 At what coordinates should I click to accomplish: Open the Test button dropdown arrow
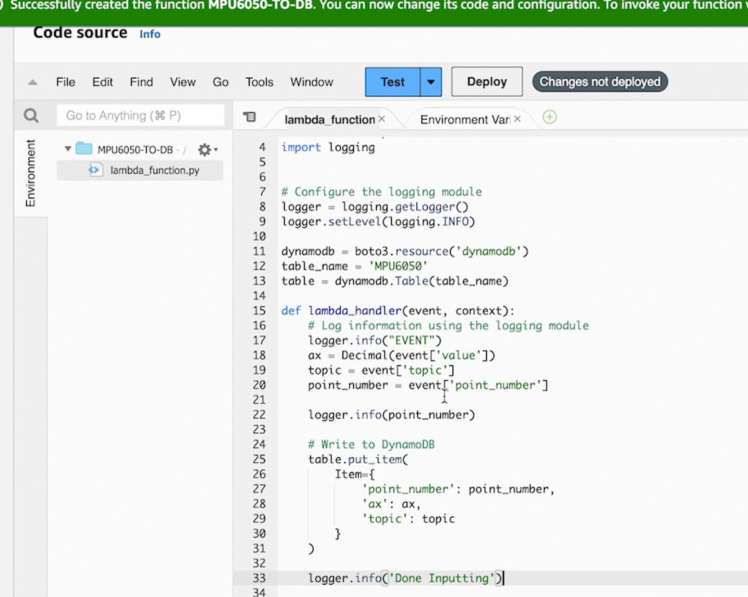coord(430,82)
